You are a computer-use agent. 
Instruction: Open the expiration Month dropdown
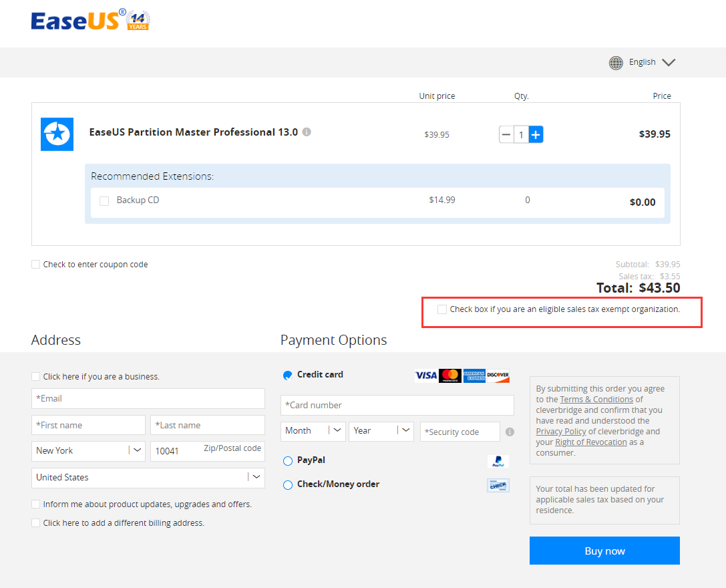point(313,431)
